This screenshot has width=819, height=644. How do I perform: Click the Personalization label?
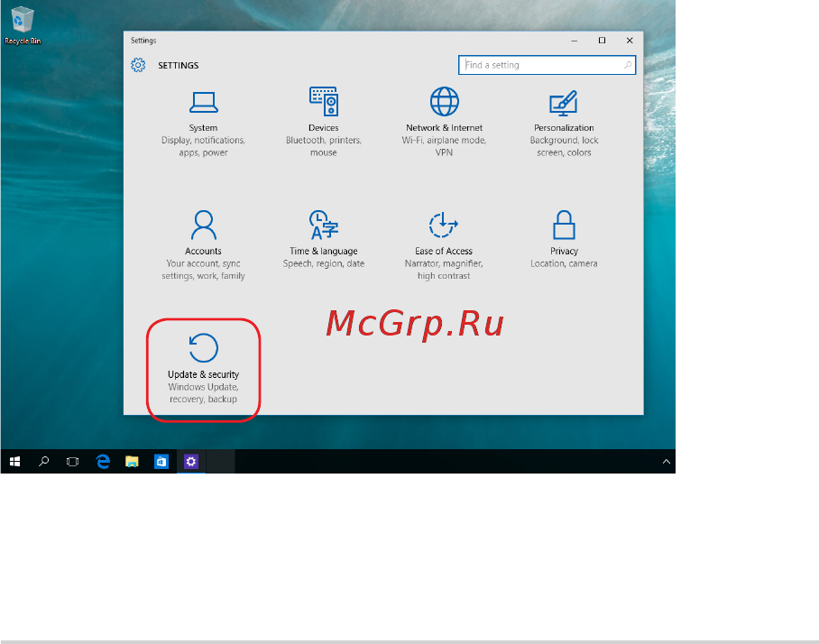coord(564,128)
